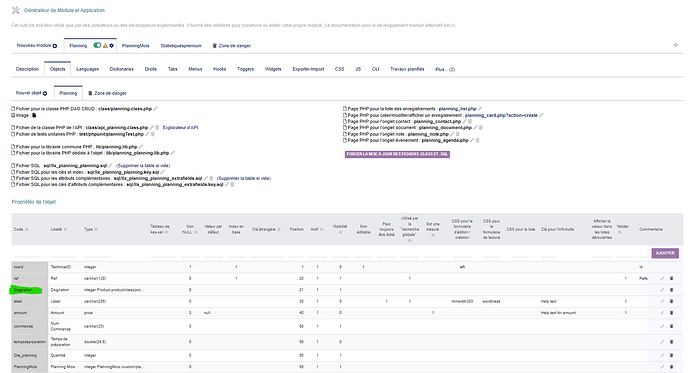
Task: Create Nouveau module with plus icon
Action: coord(55,46)
